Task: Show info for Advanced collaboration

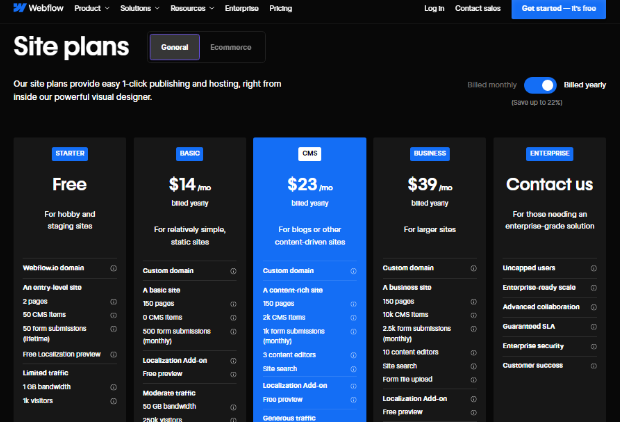Action: point(594,307)
